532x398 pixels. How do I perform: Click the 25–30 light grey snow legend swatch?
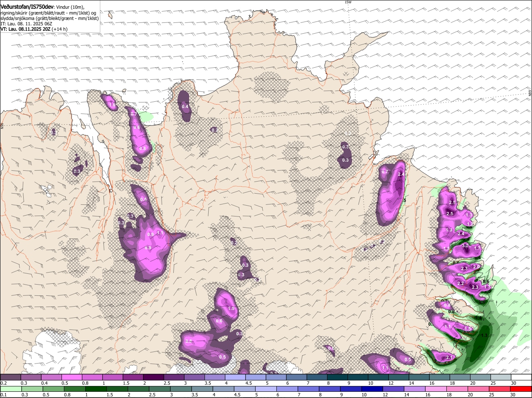(x=501, y=377)
